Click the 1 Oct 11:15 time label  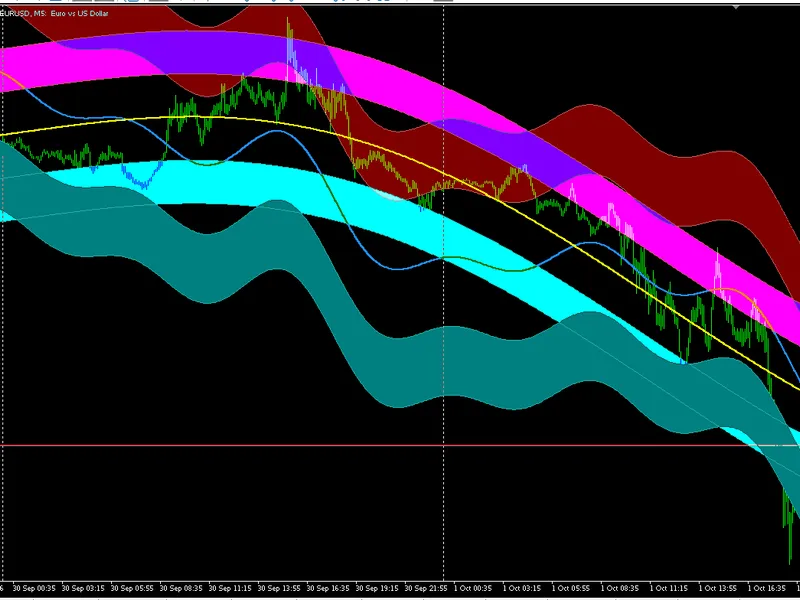tap(669, 588)
